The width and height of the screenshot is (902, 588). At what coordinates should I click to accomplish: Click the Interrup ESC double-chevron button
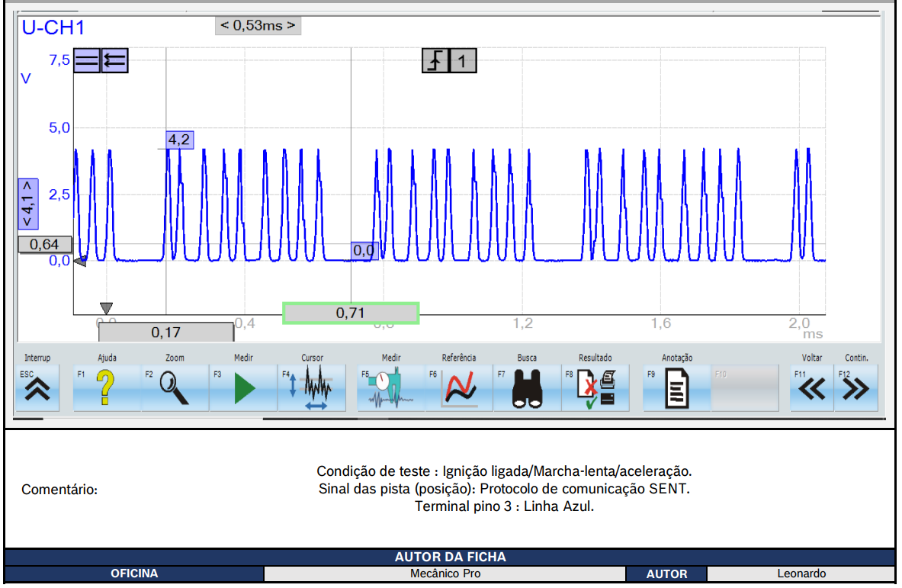point(37,388)
